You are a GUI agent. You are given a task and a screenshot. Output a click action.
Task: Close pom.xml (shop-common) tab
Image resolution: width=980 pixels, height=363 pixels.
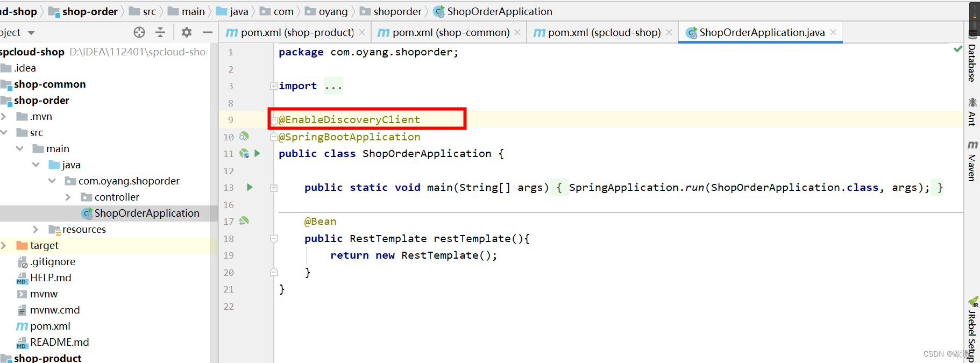(517, 32)
